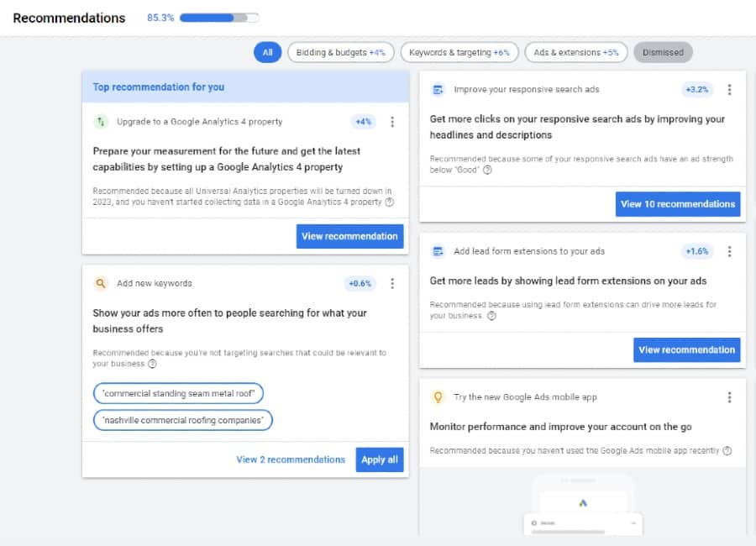Viewport: 756px width, 546px height.
Task: View recommendation for lead form extensions
Action: pos(686,349)
